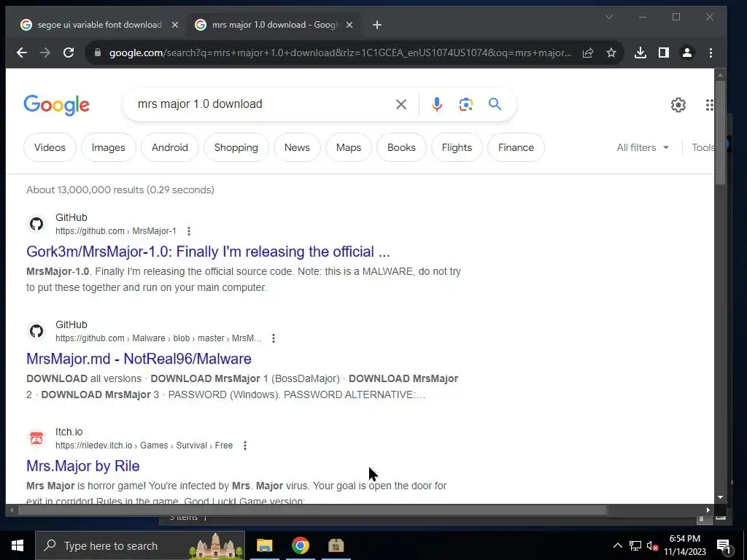This screenshot has height=560, width=747.
Task: Filter results by Images
Action: click(x=109, y=147)
